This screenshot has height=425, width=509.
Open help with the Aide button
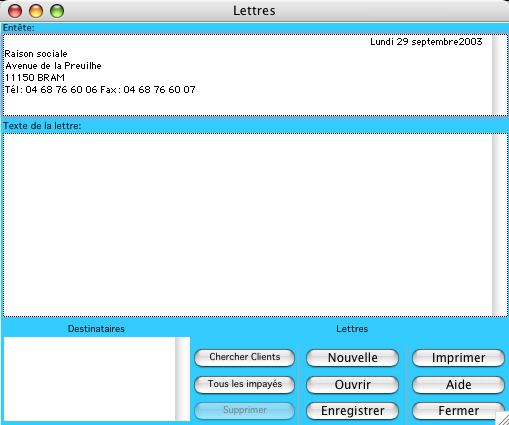point(458,385)
